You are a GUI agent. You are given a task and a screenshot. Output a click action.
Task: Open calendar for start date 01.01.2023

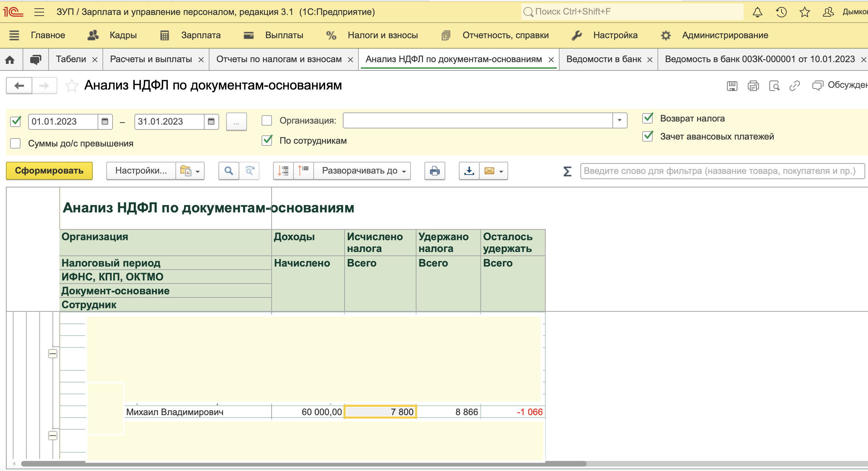pyautogui.click(x=105, y=121)
